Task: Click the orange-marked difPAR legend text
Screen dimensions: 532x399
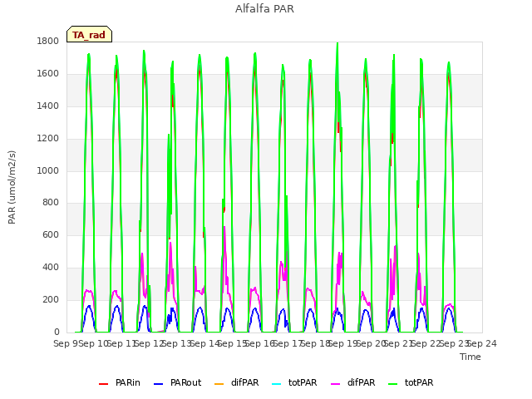Action: tap(244, 382)
